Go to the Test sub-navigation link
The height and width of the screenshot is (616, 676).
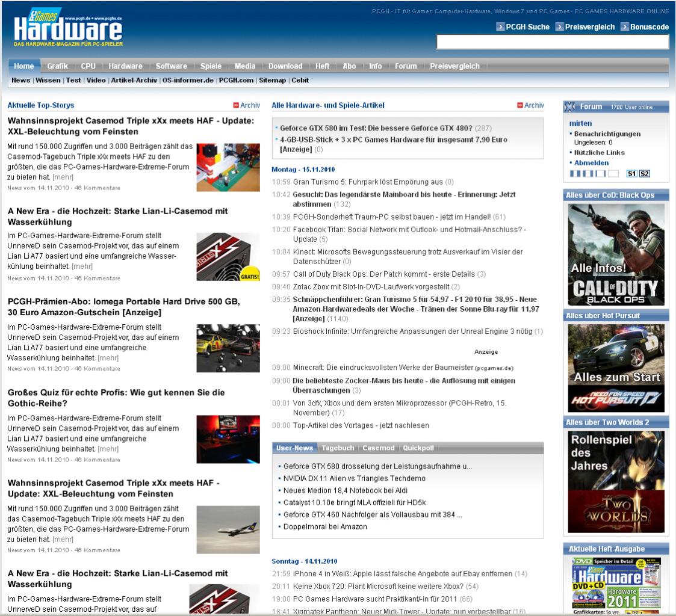click(73, 80)
